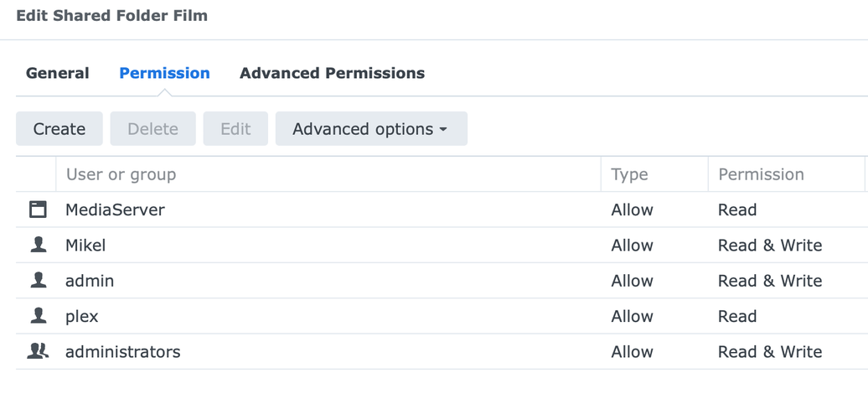868x404 pixels.
Task: Open the Advanced Permissions tab
Action: click(332, 73)
